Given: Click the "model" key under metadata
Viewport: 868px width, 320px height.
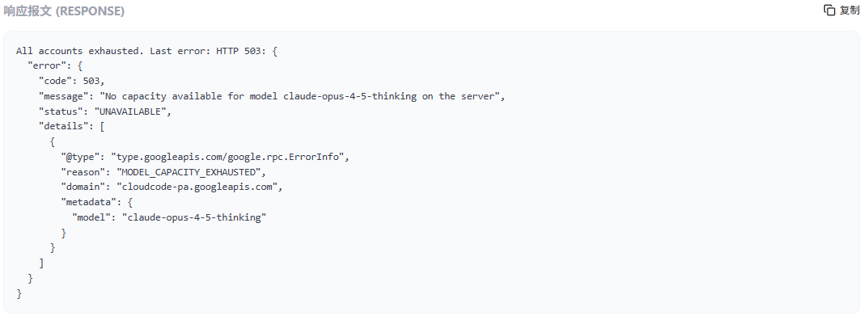Looking at the screenshot, I should pyautogui.click(x=91, y=217).
